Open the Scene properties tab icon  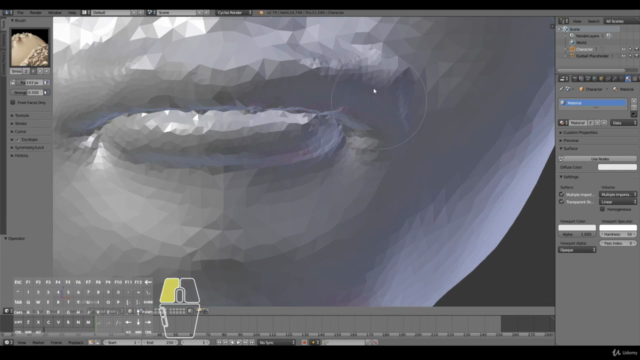[588, 79]
